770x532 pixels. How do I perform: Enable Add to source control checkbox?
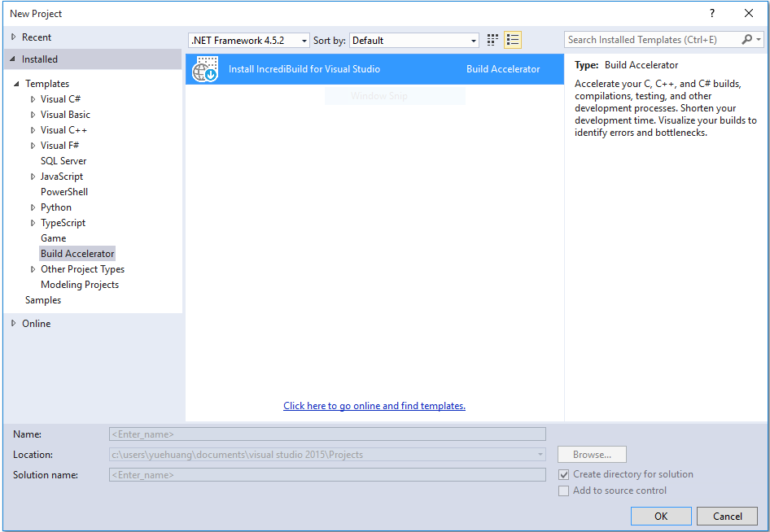click(564, 491)
